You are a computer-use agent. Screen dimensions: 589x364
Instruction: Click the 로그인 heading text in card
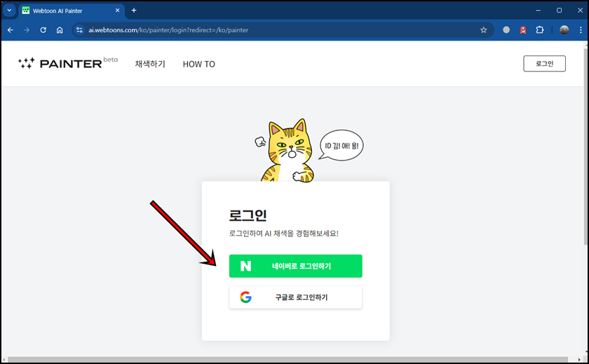[248, 215]
